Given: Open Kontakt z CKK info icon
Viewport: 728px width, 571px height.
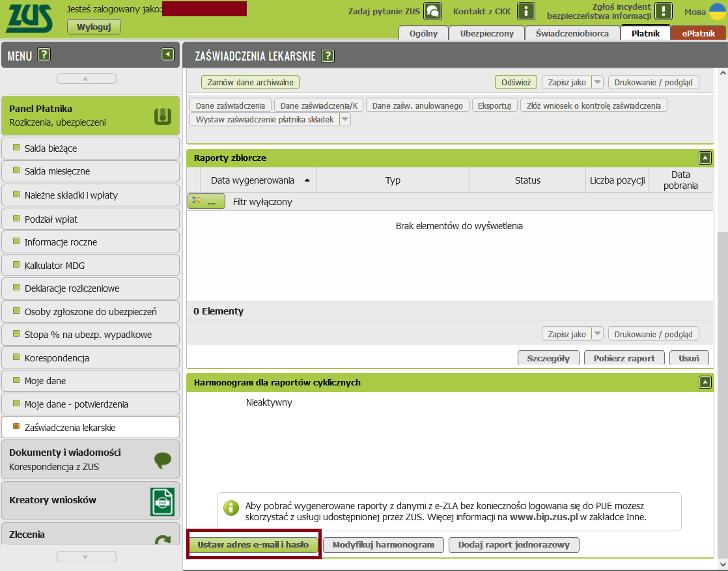Looking at the screenshot, I should point(525,11).
